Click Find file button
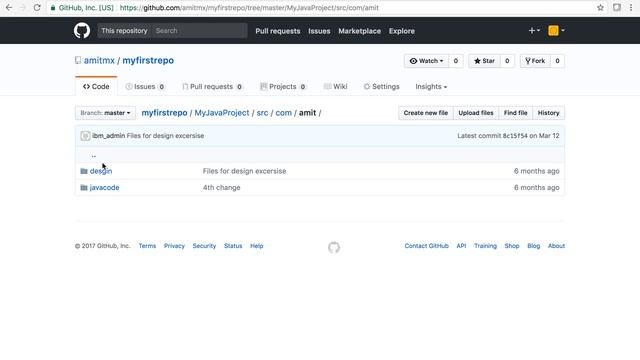640x360 pixels. 516,113
